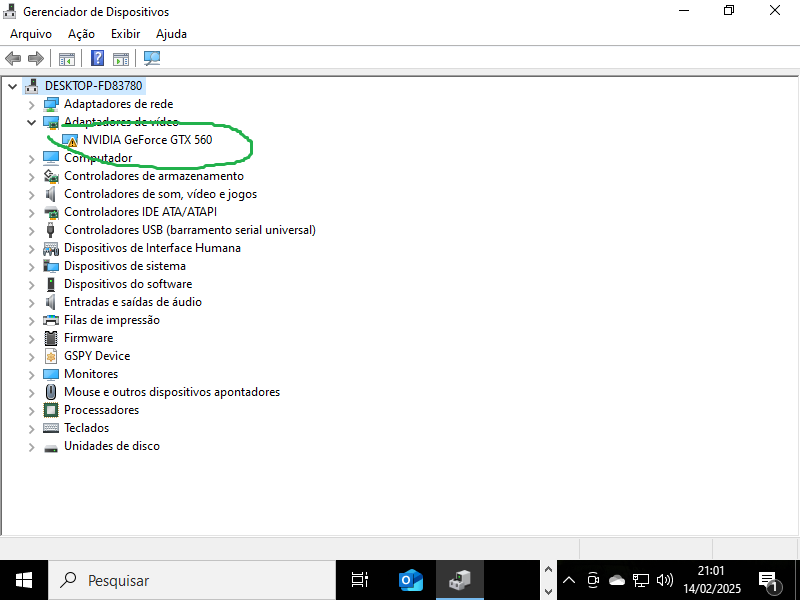Image resolution: width=800 pixels, height=600 pixels.
Task: Expand the Computador chevron
Action: click(32, 159)
